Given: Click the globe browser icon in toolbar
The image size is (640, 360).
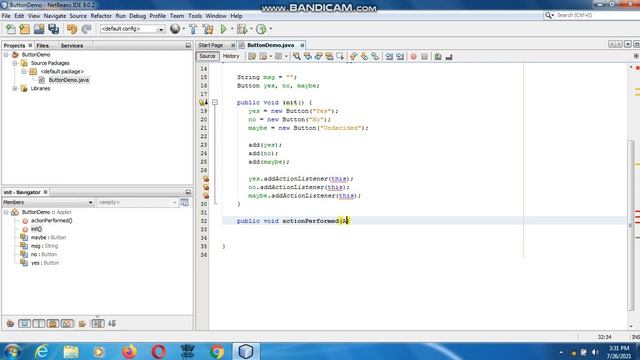Looking at the screenshot, I should tap(175, 29).
